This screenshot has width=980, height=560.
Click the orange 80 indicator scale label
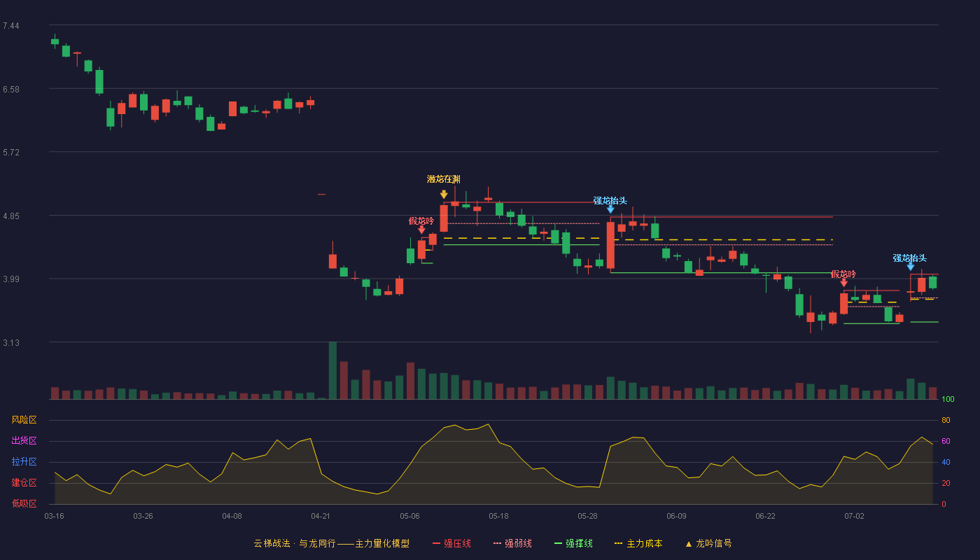tap(946, 420)
